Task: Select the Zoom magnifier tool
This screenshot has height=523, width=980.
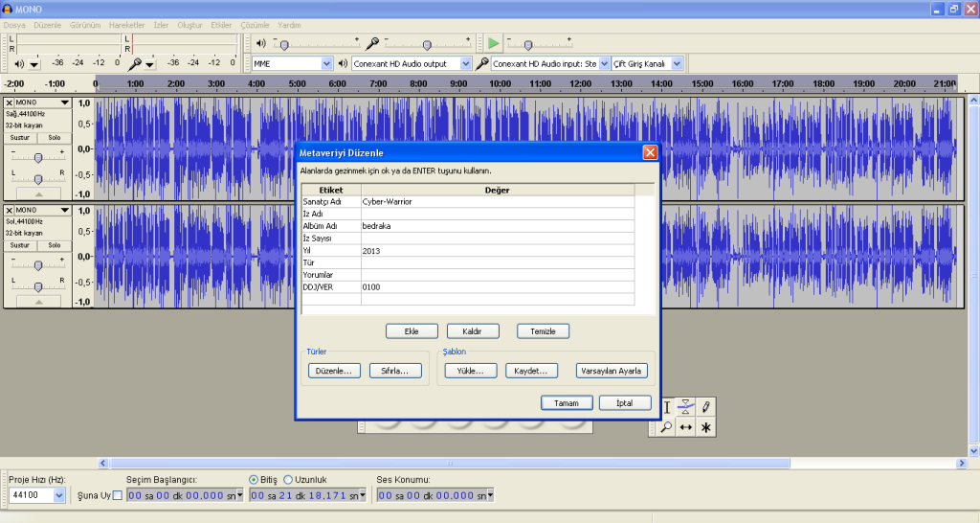Action: click(666, 427)
